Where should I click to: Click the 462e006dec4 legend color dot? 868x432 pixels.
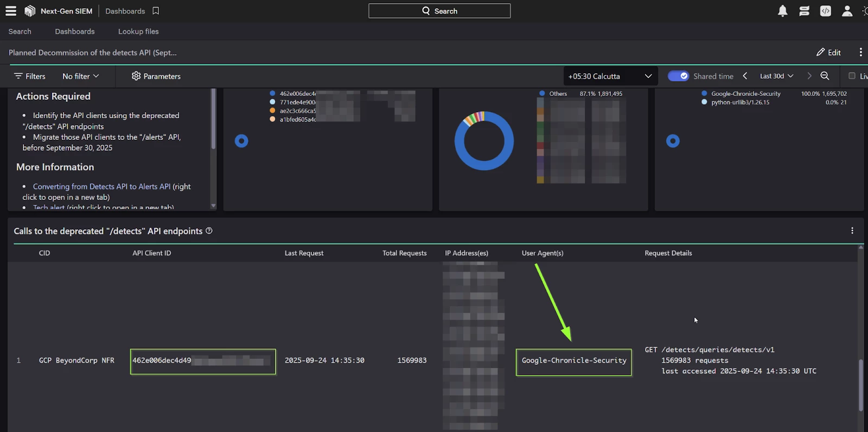(272, 93)
